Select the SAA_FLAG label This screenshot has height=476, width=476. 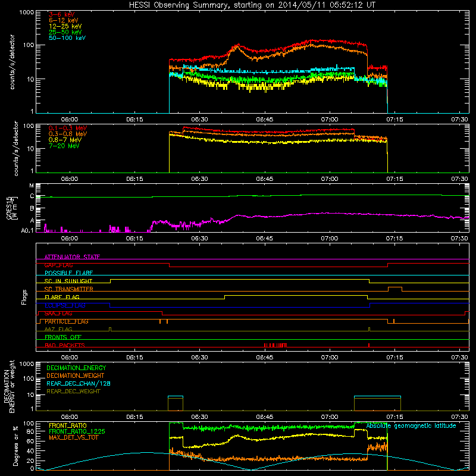click(58, 314)
